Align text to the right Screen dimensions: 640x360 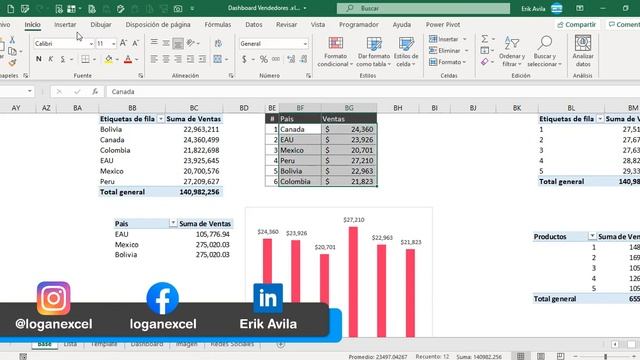coord(178,60)
